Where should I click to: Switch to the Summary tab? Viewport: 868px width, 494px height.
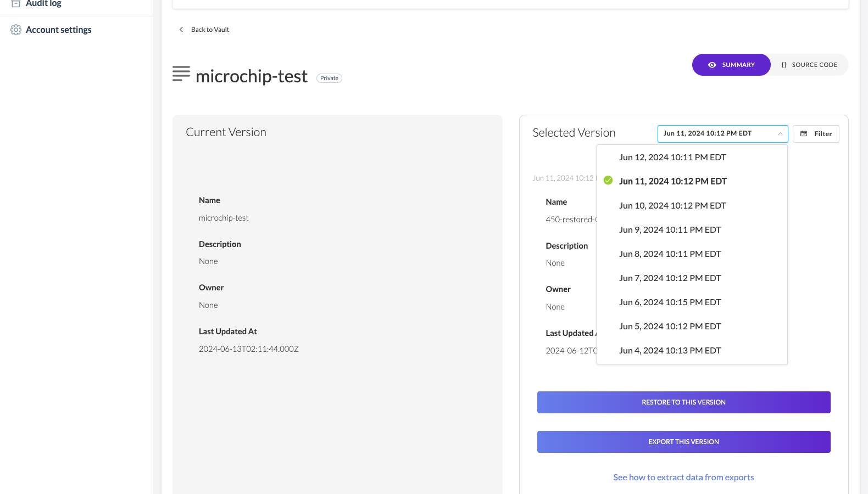point(731,65)
